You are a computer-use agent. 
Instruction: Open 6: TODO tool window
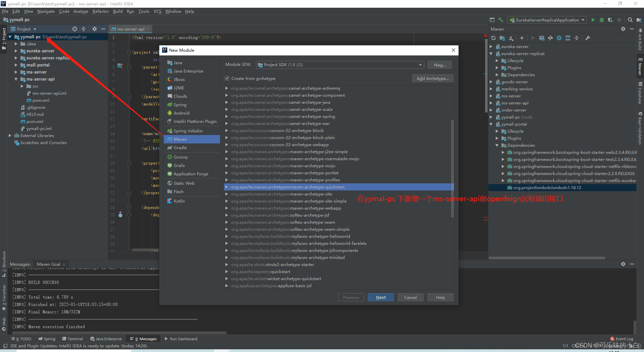[21, 339]
